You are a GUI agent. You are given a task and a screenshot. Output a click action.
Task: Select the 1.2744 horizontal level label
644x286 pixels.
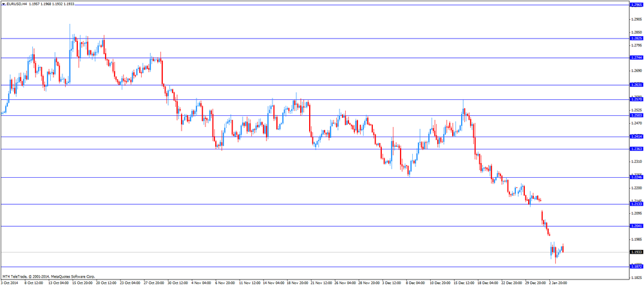click(636, 57)
